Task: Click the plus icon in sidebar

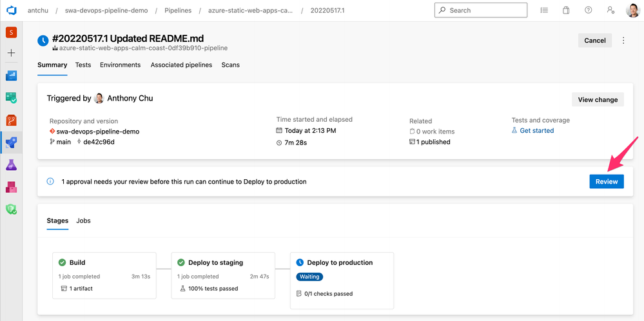Action: click(x=11, y=53)
